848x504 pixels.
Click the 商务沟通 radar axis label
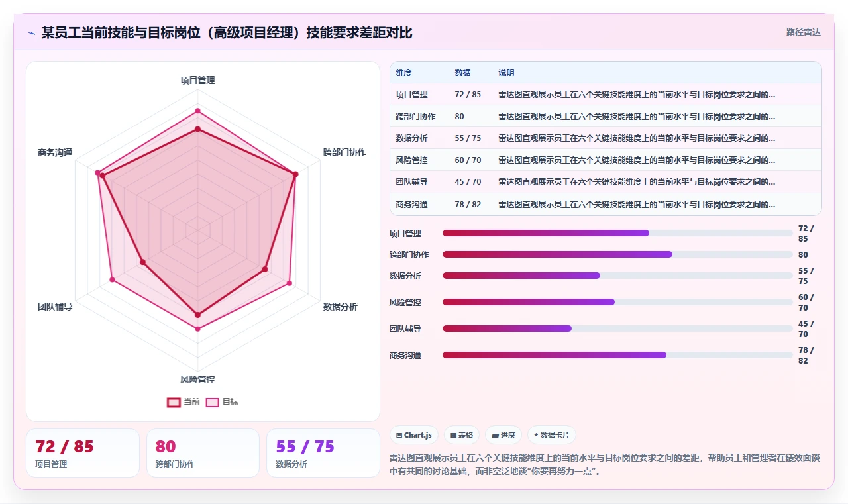click(x=55, y=152)
